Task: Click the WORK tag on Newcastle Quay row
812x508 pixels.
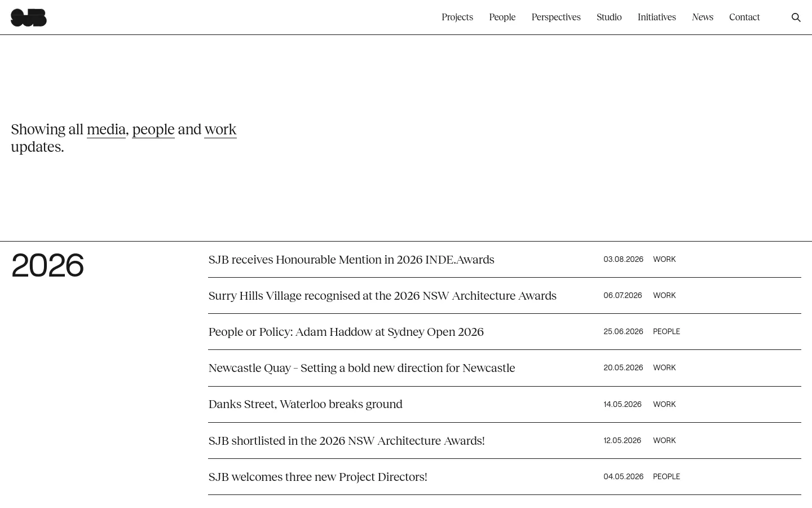Action: [664, 368]
